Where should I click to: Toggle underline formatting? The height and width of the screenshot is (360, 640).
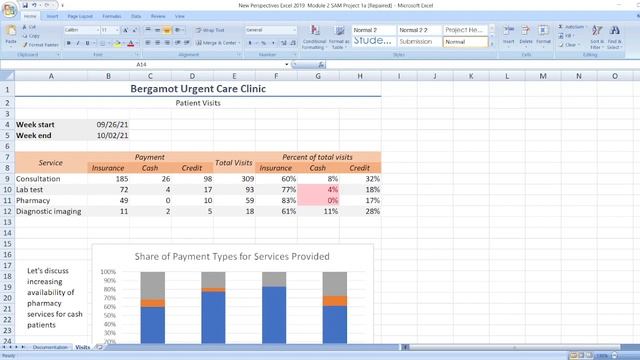[87, 43]
